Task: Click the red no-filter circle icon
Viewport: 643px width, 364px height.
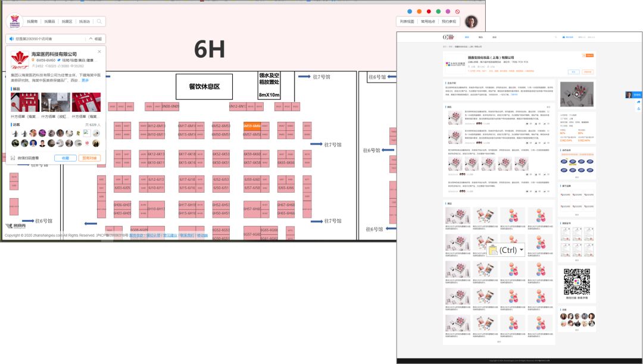Action: [457, 11]
